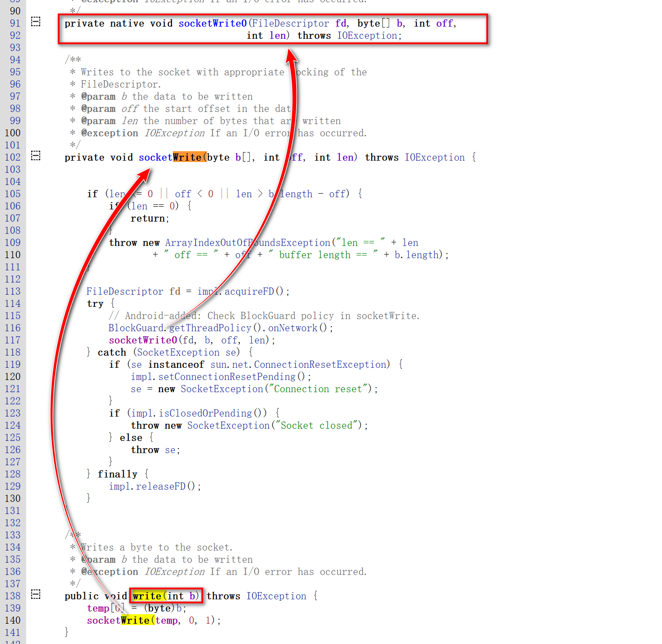Click onNetwork() call on line 116
Screen dimensions: 662x644
pyautogui.click(x=297, y=328)
